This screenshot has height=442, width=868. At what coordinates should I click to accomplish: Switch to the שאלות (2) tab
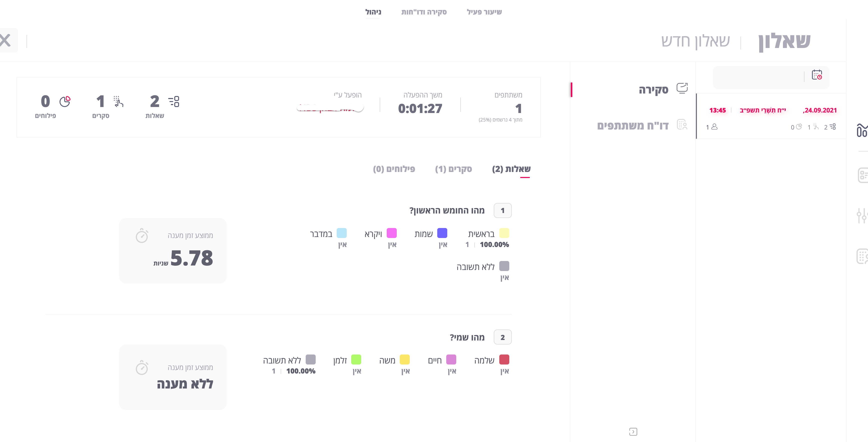pos(511,169)
